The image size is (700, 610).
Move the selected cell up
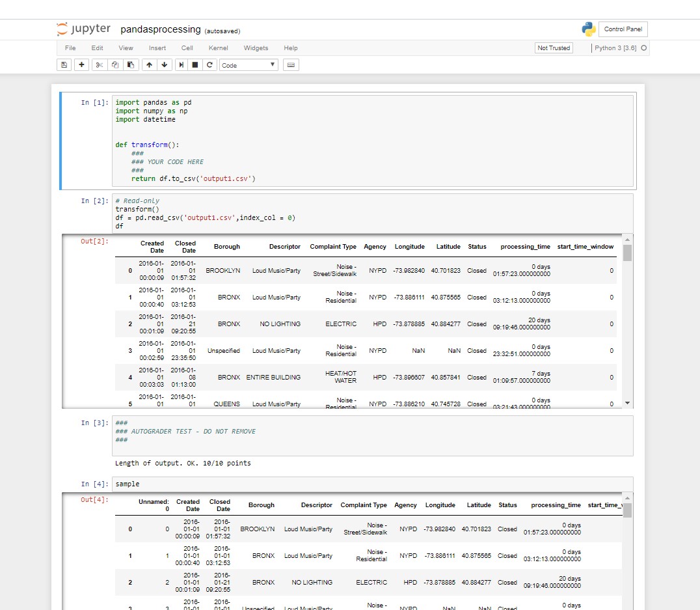(x=149, y=64)
